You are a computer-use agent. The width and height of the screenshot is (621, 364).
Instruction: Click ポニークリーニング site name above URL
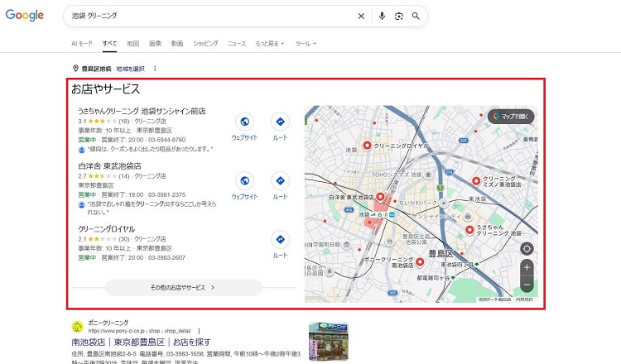(108, 323)
